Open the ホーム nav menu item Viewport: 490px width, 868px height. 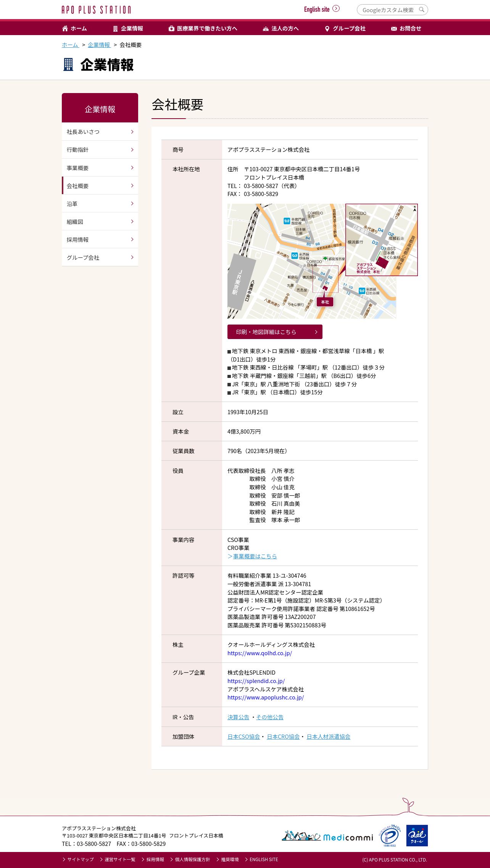(74, 29)
